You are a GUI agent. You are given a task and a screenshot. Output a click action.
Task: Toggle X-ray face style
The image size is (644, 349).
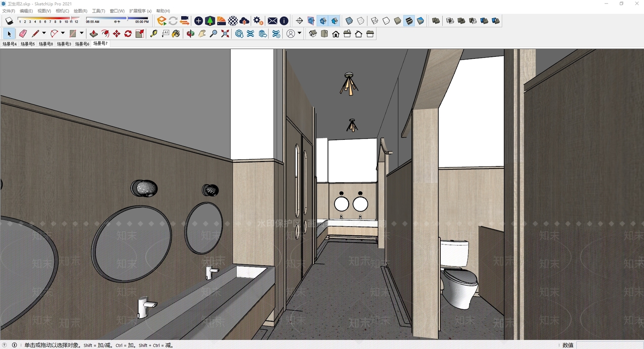[349, 21]
